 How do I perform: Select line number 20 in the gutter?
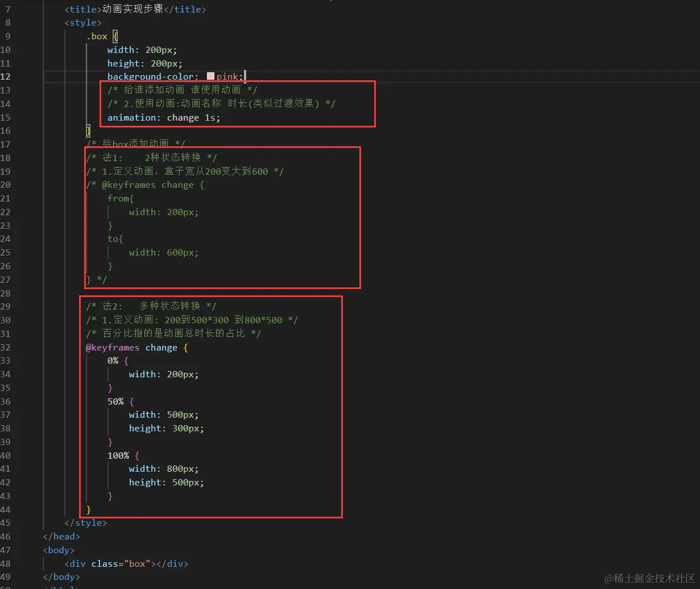click(6, 185)
